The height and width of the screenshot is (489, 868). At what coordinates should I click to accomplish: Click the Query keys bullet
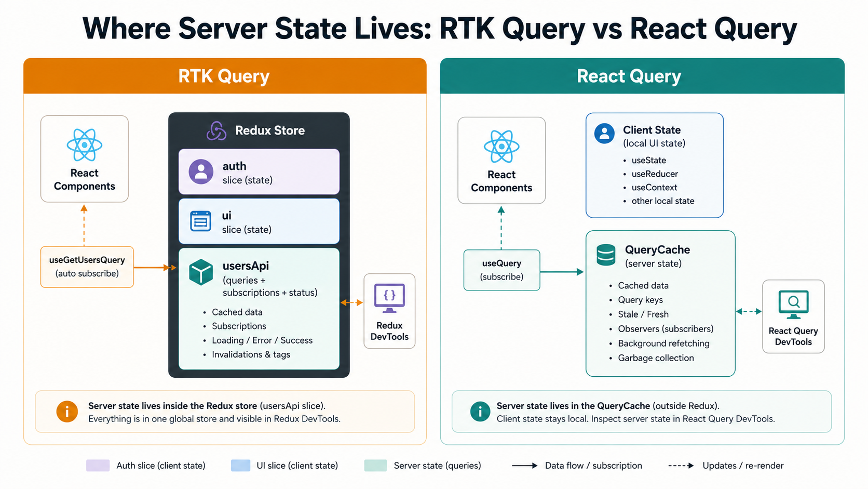[640, 300]
